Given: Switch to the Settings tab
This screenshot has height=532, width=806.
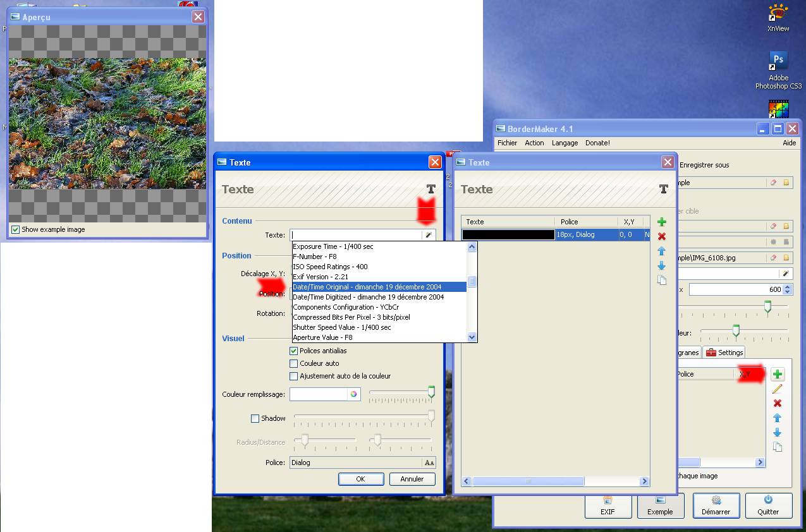Looking at the screenshot, I should pyautogui.click(x=724, y=353).
